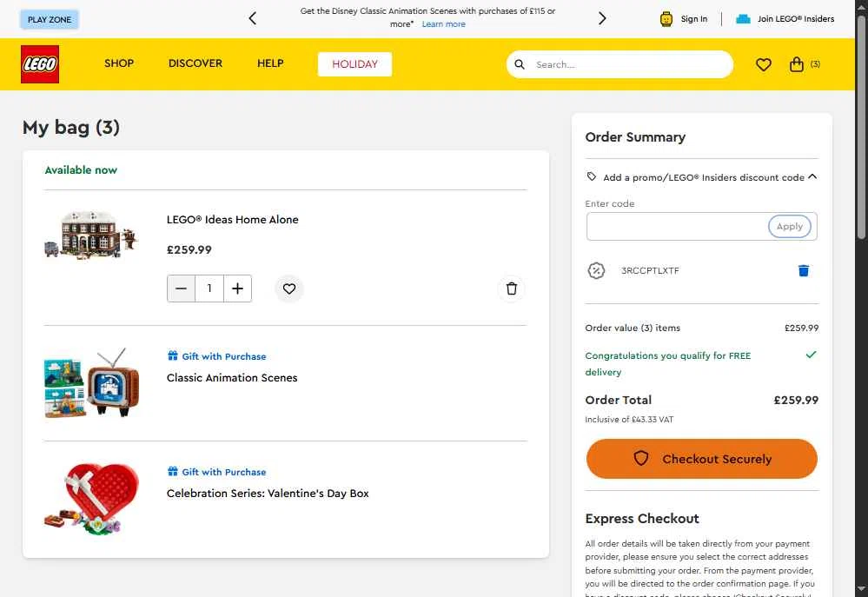
Task: Click Celebration Series: Valentine's Day Box title
Action: point(268,493)
